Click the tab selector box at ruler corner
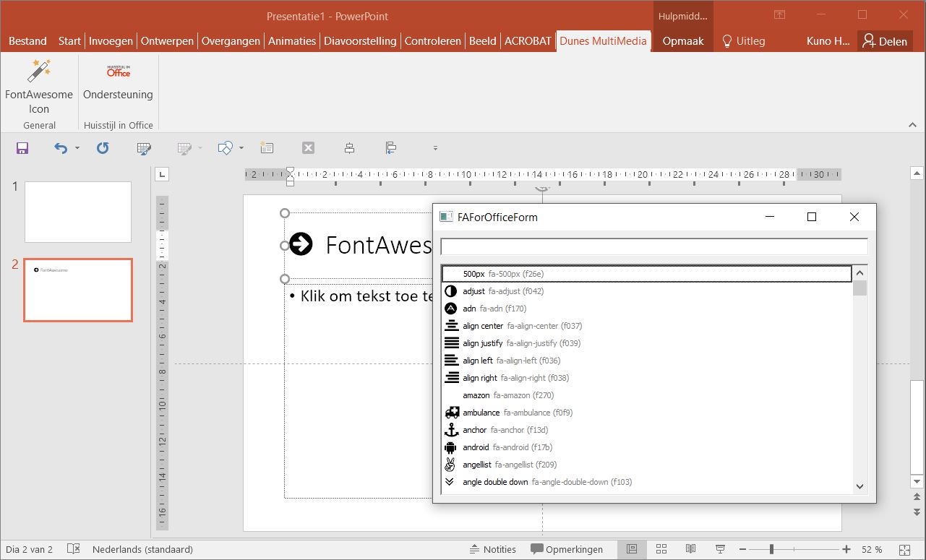Viewport: 926px width, 560px height. (162, 173)
